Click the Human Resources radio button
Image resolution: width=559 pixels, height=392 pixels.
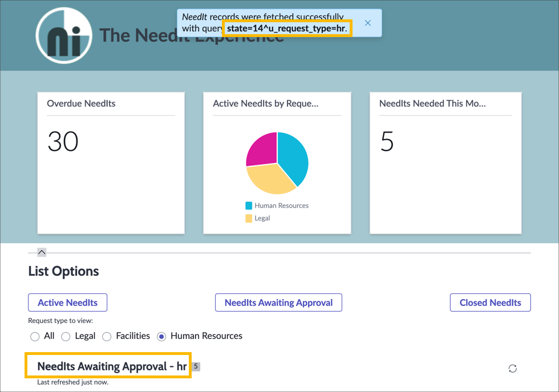click(161, 336)
